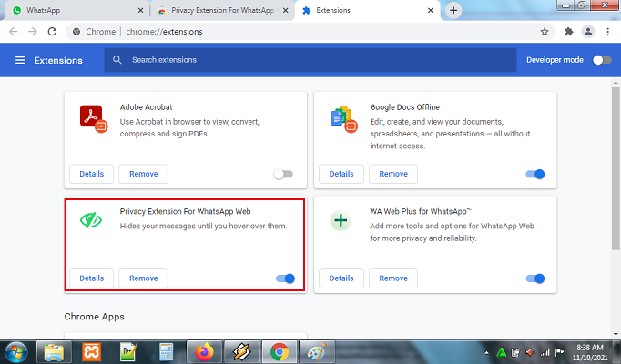This screenshot has height=364, width=621.
Task: Open File Explorer from the taskbar
Action: tap(55, 352)
